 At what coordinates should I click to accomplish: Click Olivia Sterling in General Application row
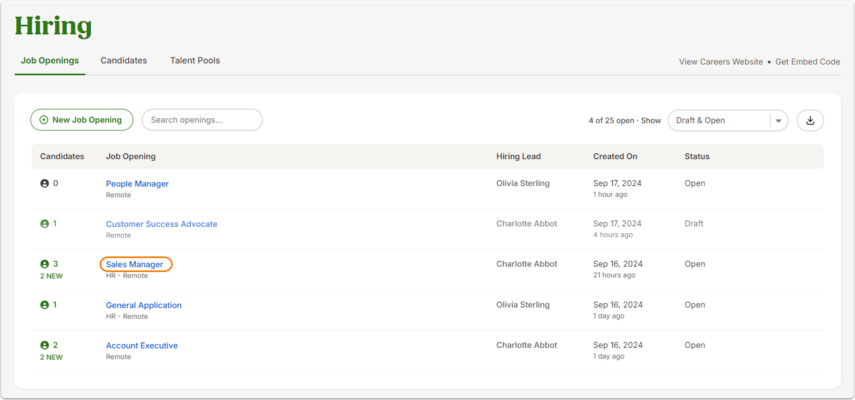point(523,305)
